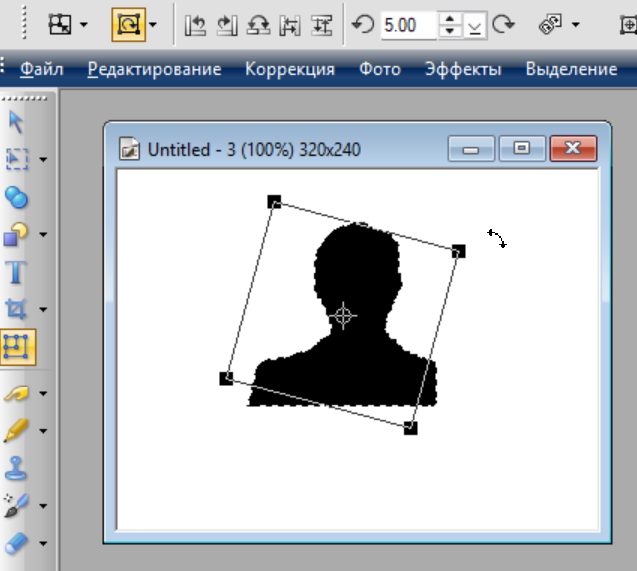Toggle the Rotate freely transform mode

128,25
